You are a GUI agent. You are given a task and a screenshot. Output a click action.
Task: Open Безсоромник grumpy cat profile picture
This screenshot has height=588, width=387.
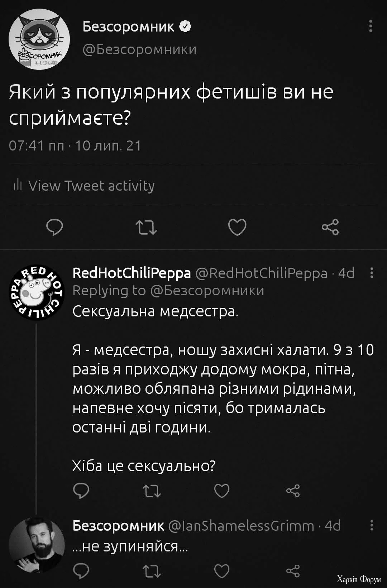click(39, 39)
